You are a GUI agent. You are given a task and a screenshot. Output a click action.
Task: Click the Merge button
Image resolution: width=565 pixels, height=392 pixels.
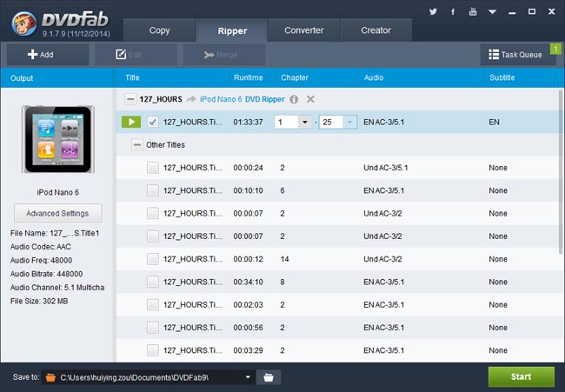(224, 55)
